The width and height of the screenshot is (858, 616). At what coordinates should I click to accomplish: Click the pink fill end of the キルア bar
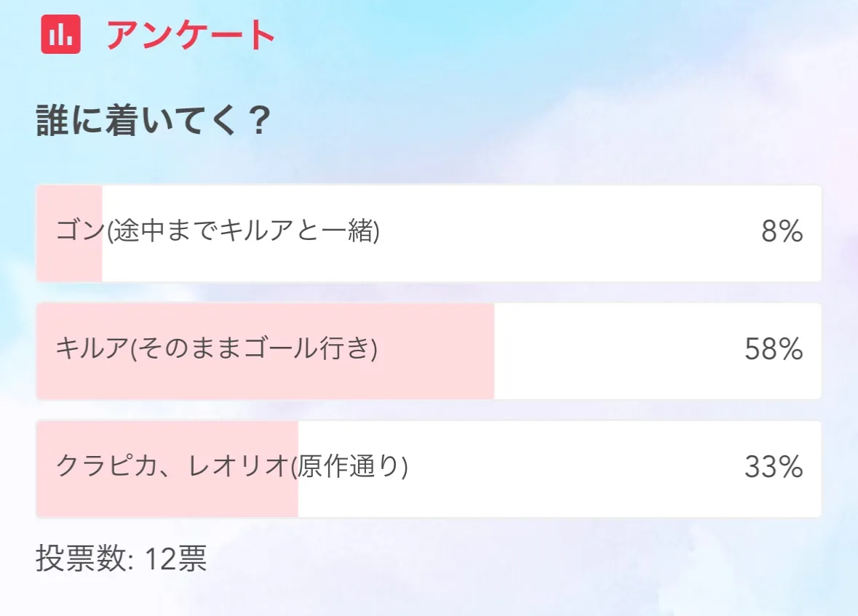[480, 378]
